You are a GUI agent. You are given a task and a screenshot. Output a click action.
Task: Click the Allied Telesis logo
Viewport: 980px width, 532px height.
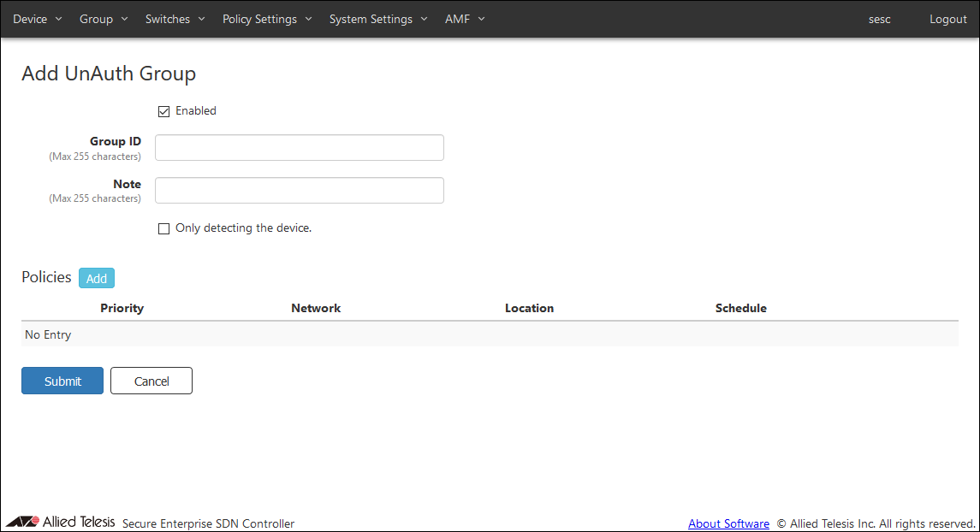61,522
